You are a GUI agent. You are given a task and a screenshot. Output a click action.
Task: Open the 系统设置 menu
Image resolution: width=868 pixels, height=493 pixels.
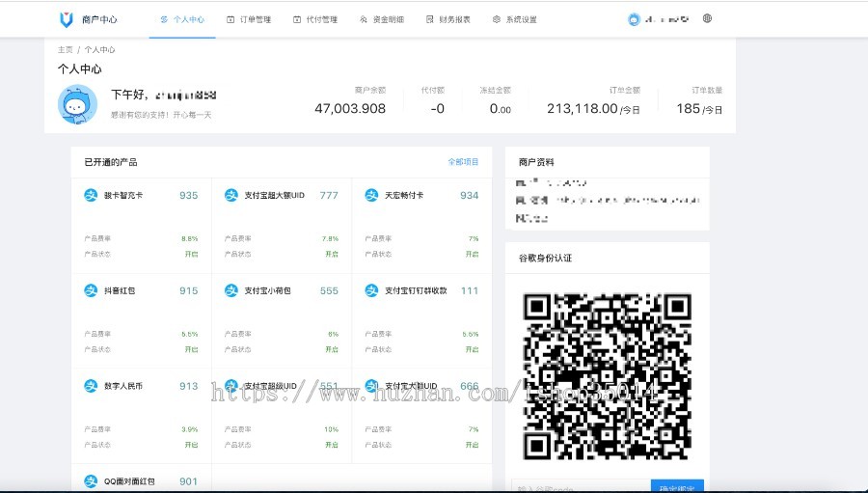point(514,19)
